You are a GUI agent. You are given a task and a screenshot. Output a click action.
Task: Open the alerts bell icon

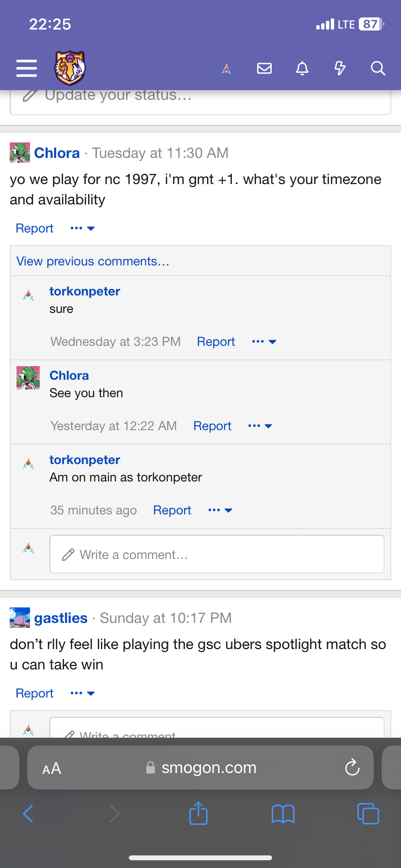point(302,68)
